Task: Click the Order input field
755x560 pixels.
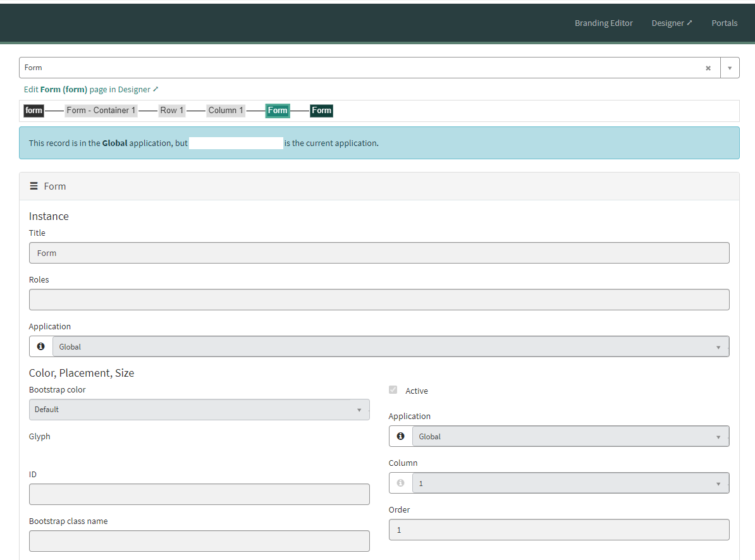Action: tap(558, 530)
